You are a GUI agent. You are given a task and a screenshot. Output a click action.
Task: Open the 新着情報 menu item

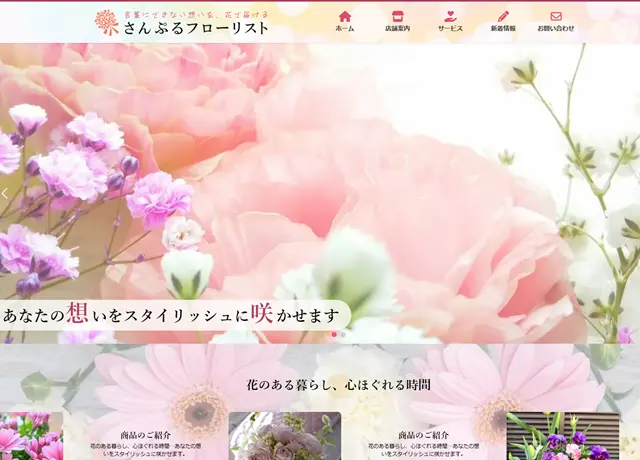tap(503, 29)
